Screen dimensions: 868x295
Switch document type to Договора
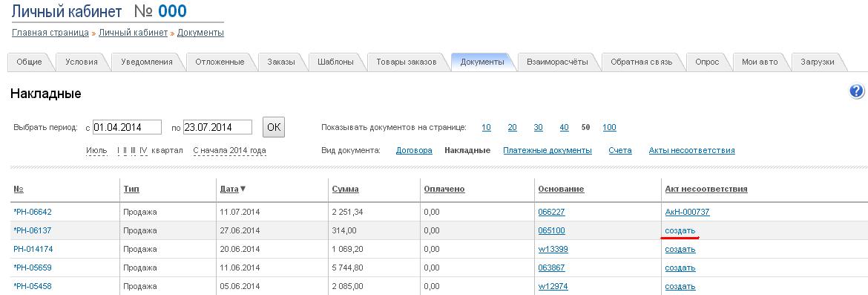(414, 150)
